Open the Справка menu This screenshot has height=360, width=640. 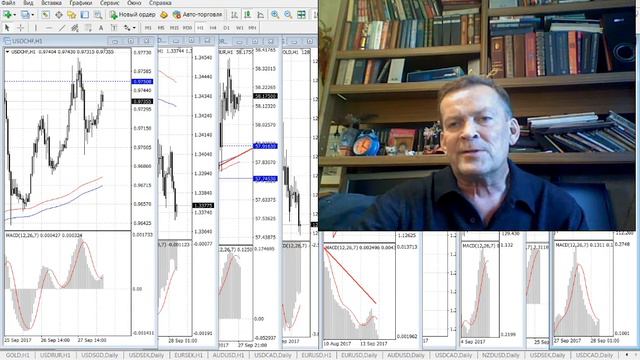(x=160, y=3)
